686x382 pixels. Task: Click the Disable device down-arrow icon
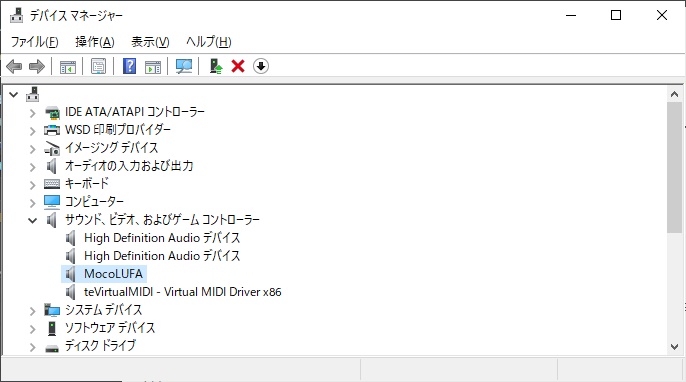[261, 67]
